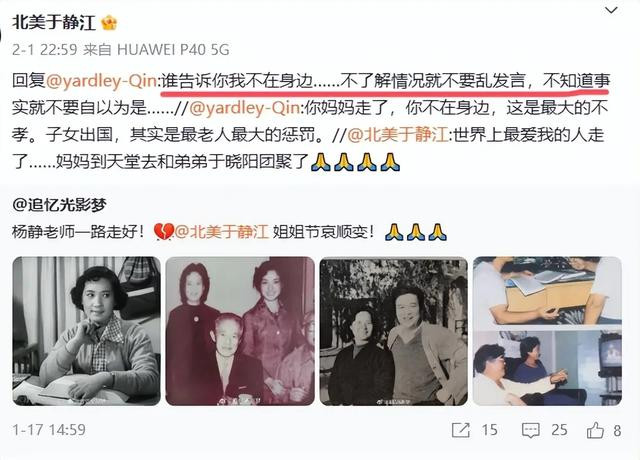Click the repost count 15
This screenshot has width=640, height=460.
pos(489,430)
